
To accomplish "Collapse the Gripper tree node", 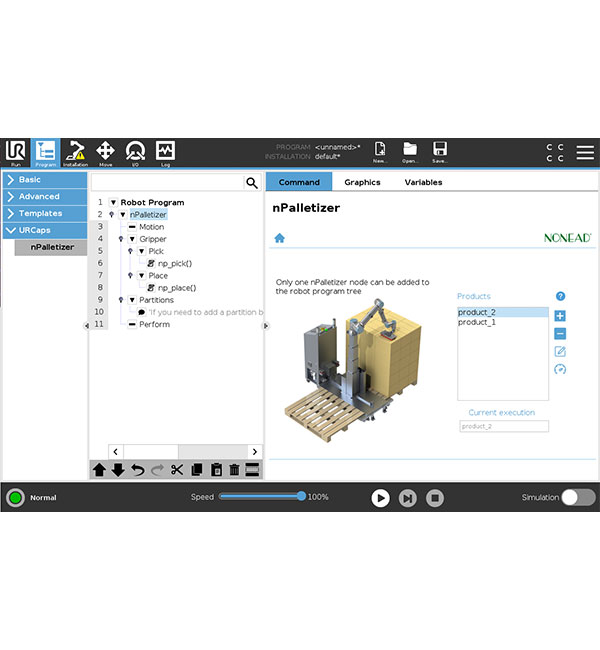I will pos(132,239).
